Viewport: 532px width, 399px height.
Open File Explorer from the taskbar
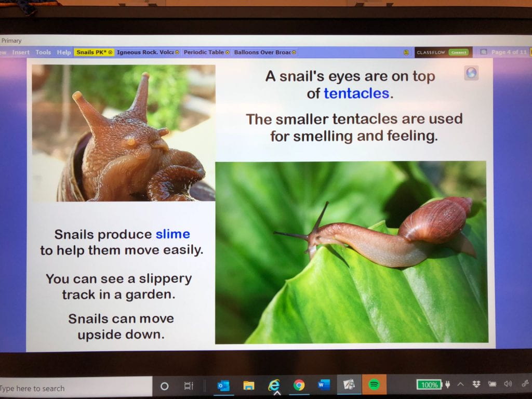[x=249, y=385]
